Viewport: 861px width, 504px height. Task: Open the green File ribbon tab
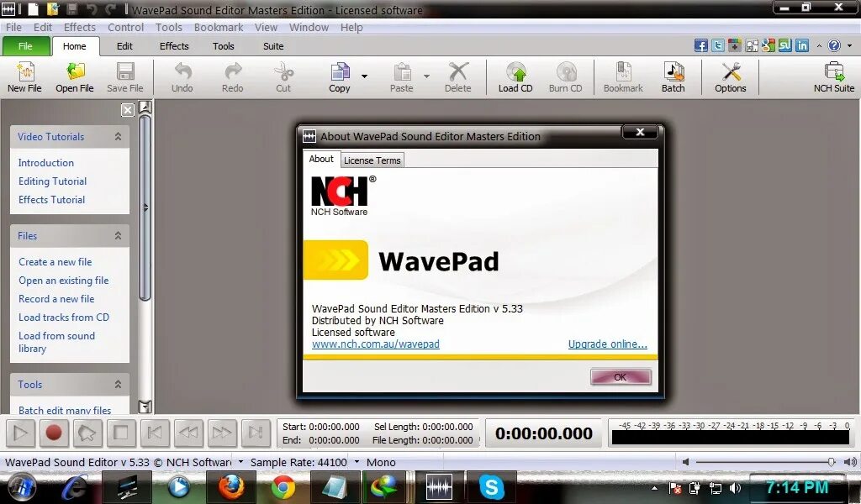coord(25,46)
